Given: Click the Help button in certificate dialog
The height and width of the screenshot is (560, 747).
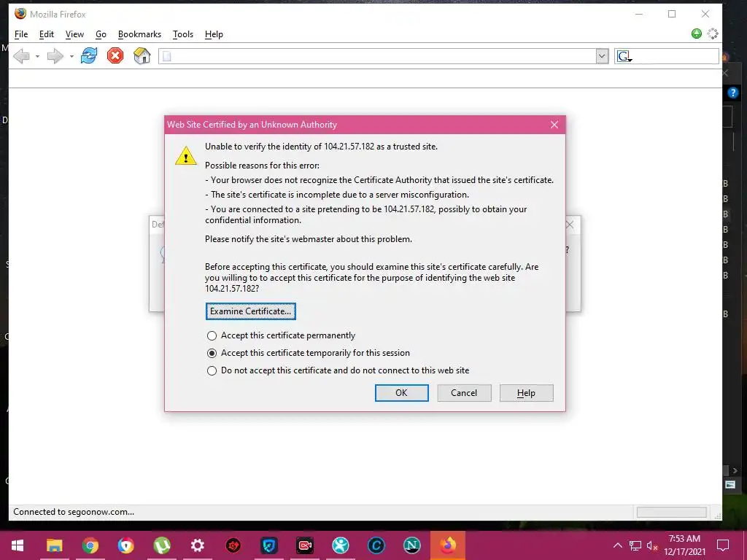Looking at the screenshot, I should [527, 393].
